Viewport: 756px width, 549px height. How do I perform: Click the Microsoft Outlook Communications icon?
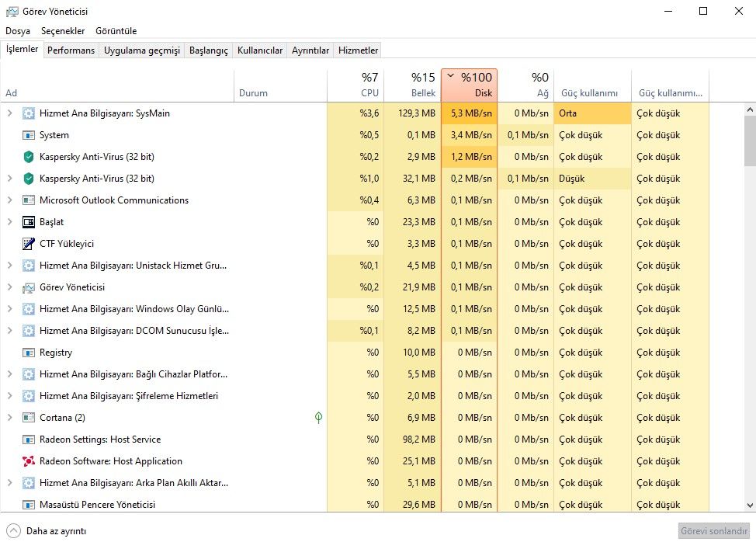click(29, 200)
